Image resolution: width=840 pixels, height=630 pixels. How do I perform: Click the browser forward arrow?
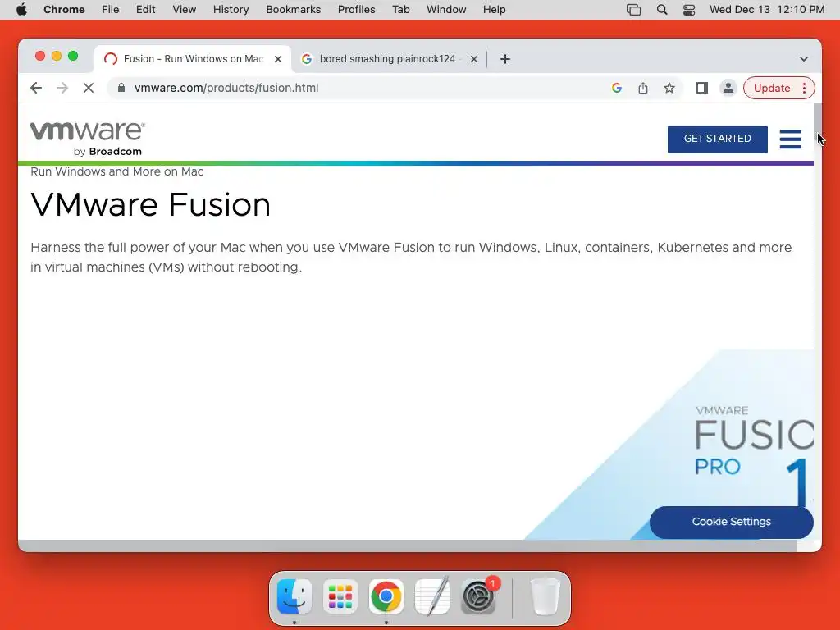coord(62,88)
